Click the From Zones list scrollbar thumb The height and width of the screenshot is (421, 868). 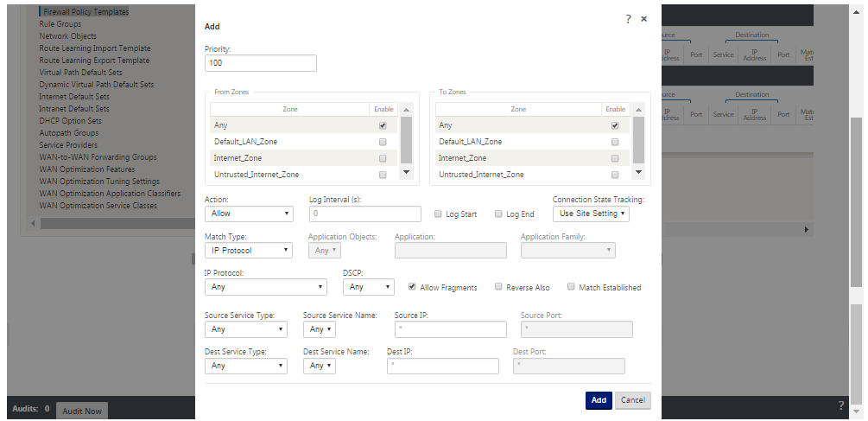[x=406, y=139]
